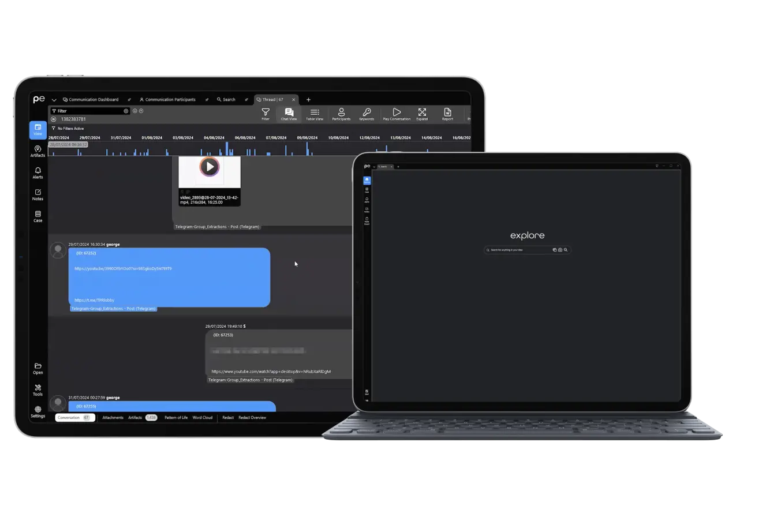The width and height of the screenshot is (770, 532).
Task: Open the Filter funnel options in toolbar
Action: [266, 114]
